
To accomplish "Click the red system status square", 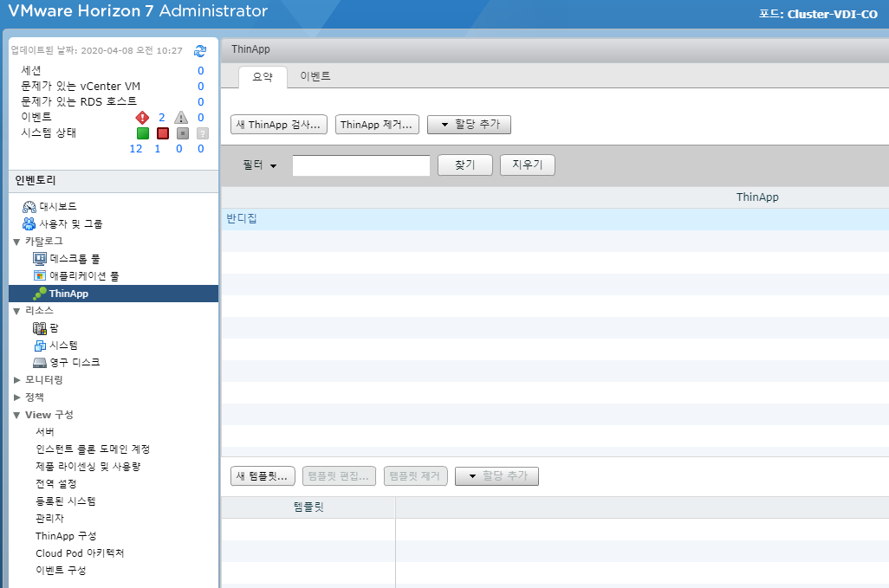I will point(163,133).
